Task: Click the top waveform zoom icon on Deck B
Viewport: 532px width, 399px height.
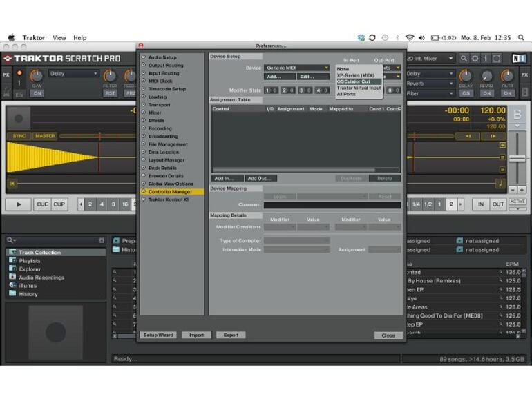Action: point(502,145)
